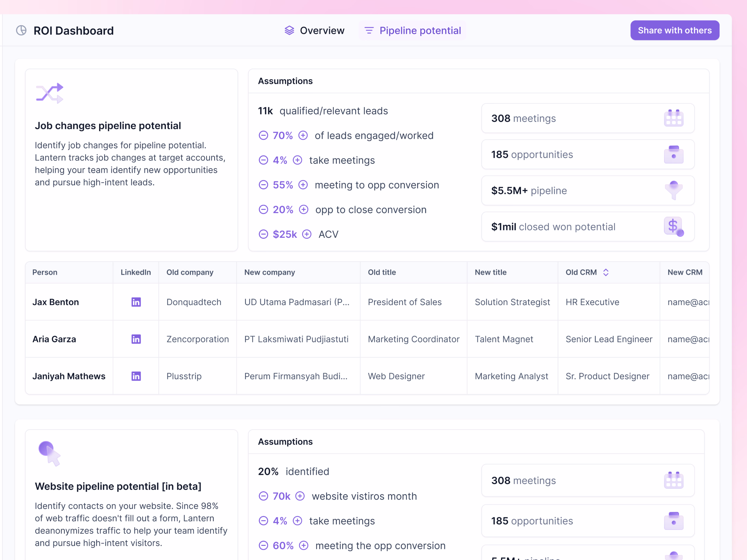Decrease the 20% opp to close conversion
The height and width of the screenshot is (560, 747).
pyautogui.click(x=263, y=210)
